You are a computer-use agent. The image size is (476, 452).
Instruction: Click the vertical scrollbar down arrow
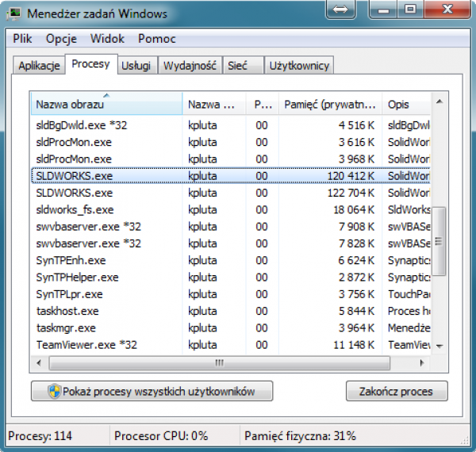(x=440, y=346)
